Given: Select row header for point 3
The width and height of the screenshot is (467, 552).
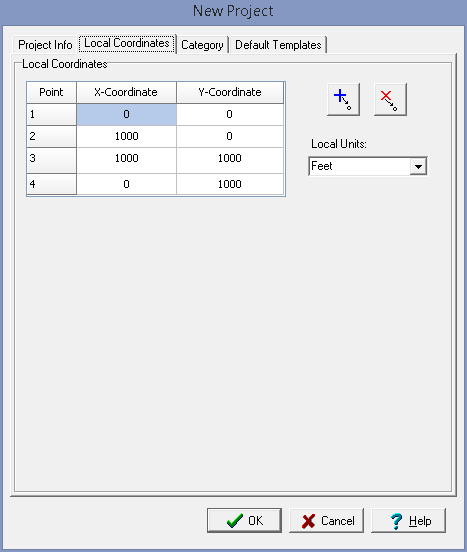Looking at the screenshot, I should pyautogui.click(x=51, y=161).
